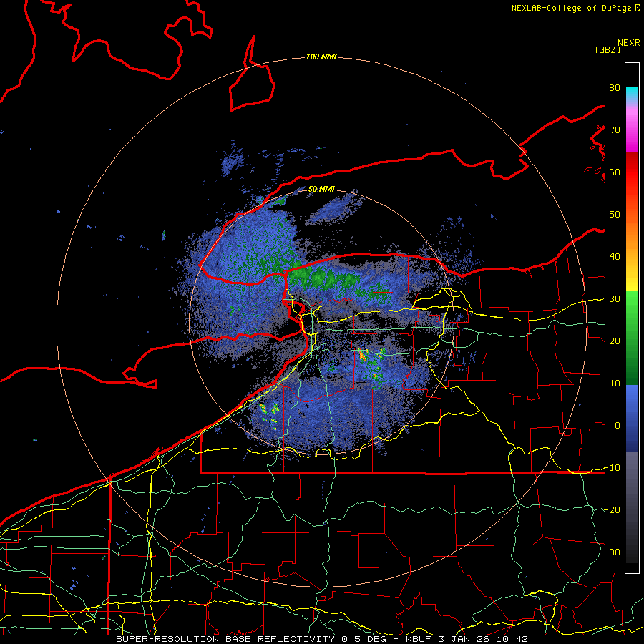Click the cyan top segment of the color bar

click(632, 94)
